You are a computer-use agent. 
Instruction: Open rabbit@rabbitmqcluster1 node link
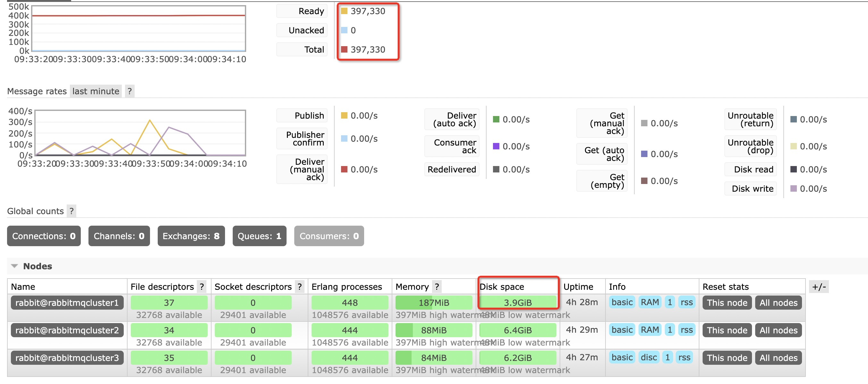(67, 303)
